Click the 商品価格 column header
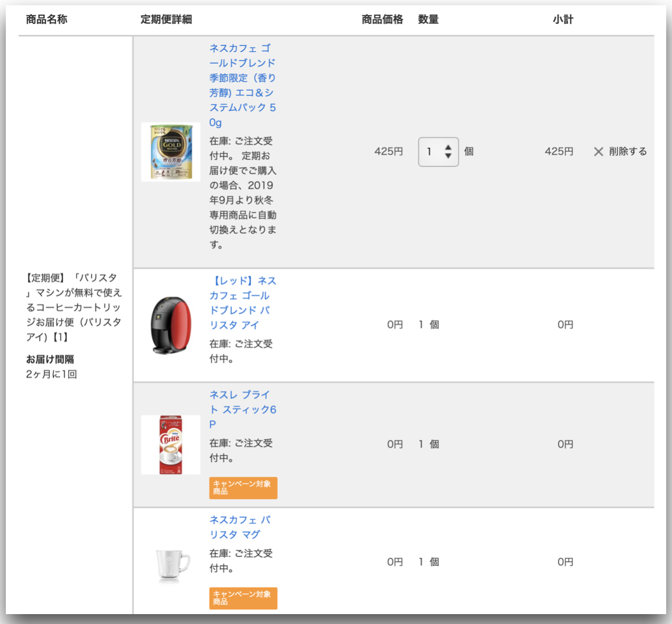Viewport: 672px width, 624px height. pyautogui.click(x=382, y=19)
